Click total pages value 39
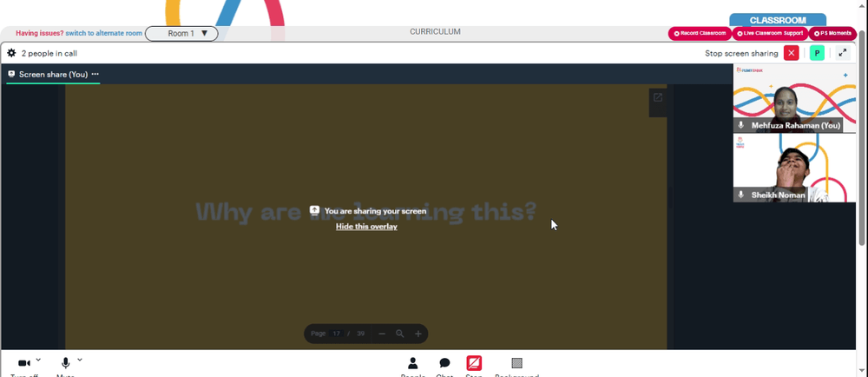The width and height of the screenshot is (868, 377). tap(360, 334)
